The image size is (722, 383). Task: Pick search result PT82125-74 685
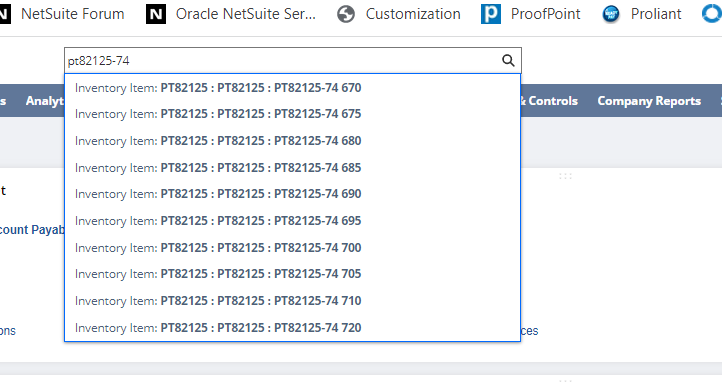292,168
